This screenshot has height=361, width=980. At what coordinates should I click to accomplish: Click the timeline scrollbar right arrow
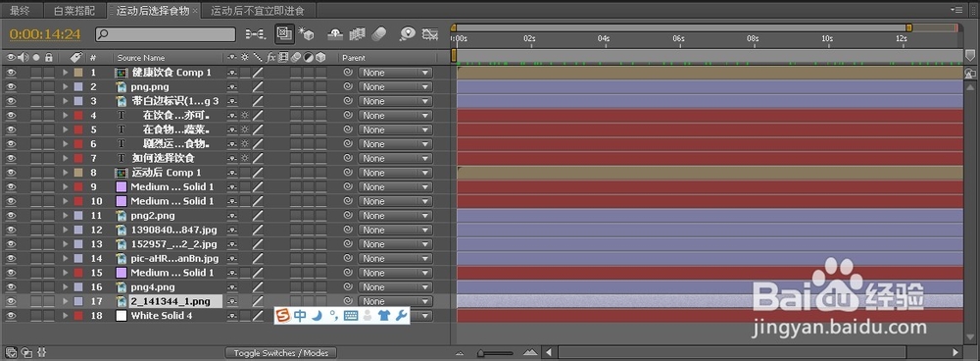(x=955, y=353)
